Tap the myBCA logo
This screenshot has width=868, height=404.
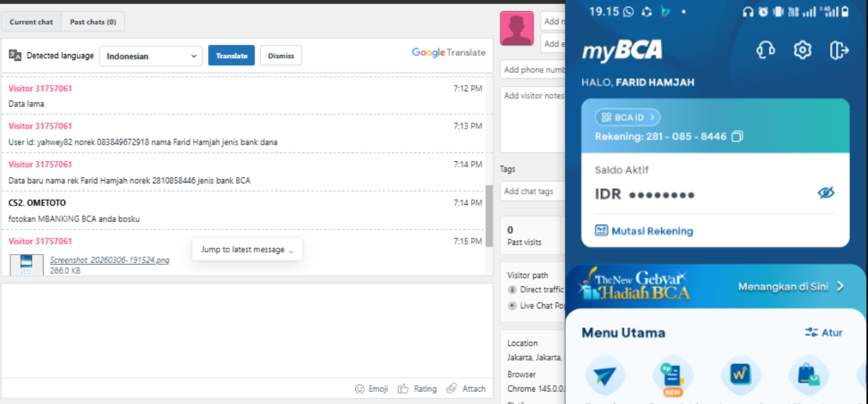[x=622, y=50]
